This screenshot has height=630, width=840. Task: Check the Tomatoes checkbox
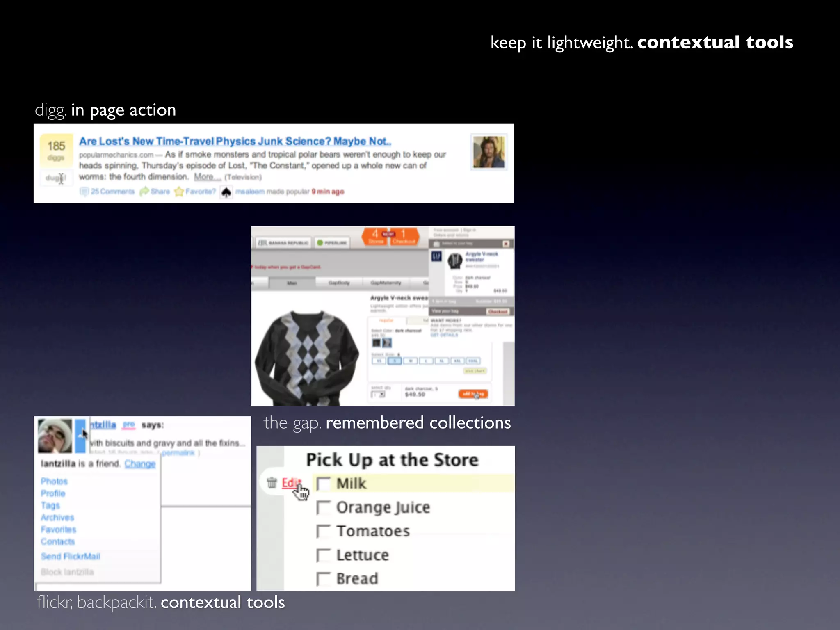click(324, 532)
